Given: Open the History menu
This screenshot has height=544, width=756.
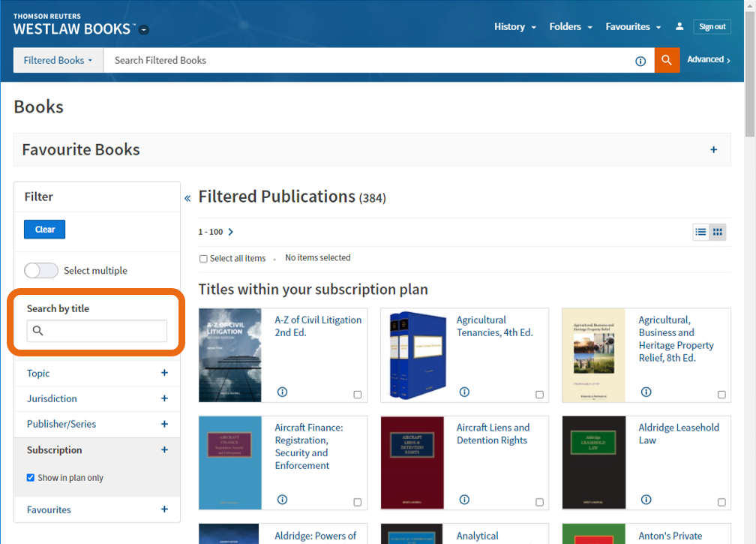Looking at the screenshot, I should pyautogui.click(x=514, y=26).
